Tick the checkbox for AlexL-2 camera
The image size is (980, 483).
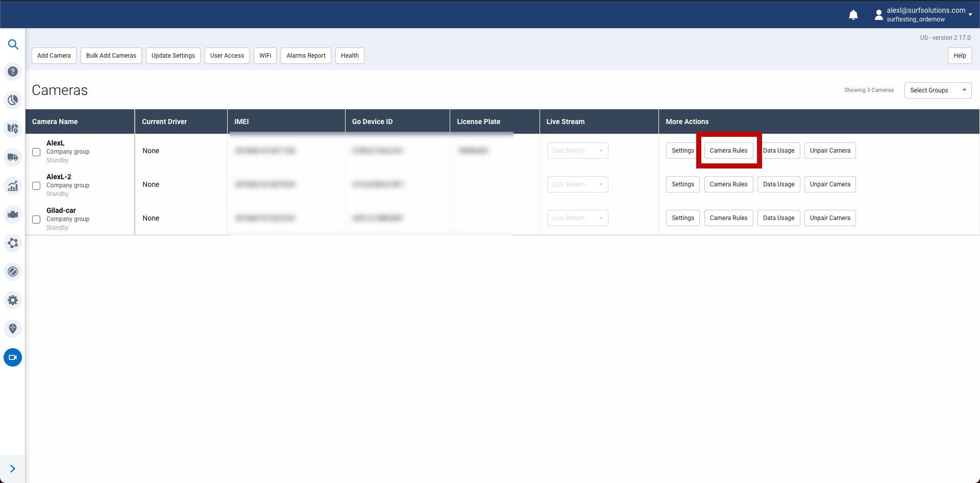pos(36,186)
